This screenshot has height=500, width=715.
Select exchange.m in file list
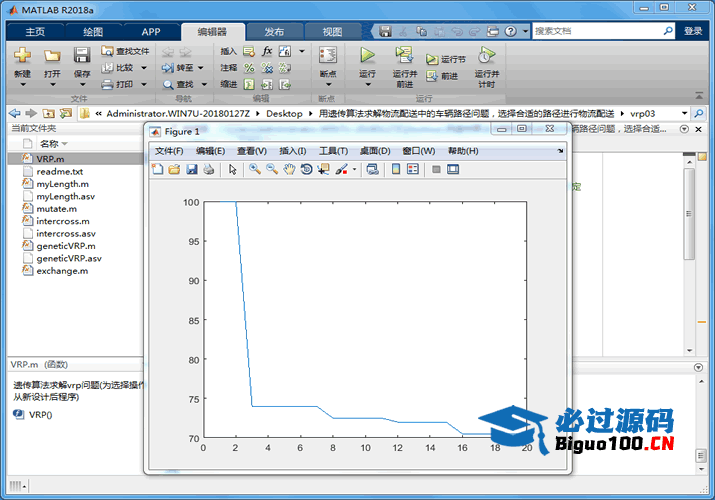(75, 271)
